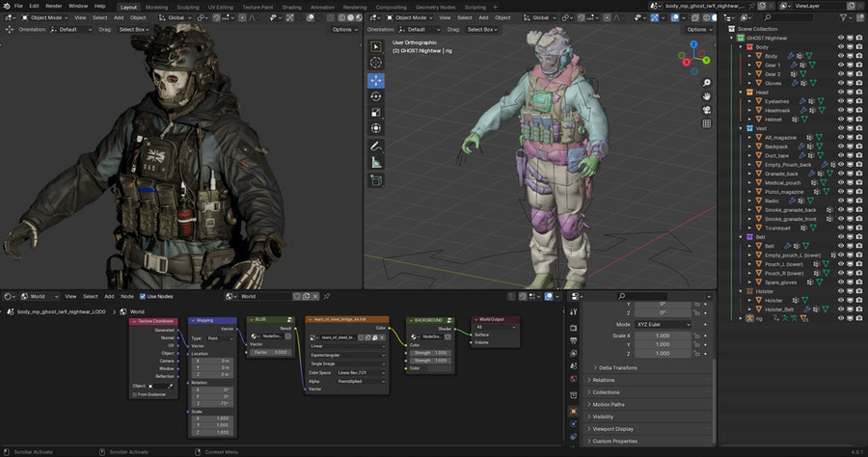Click the Scale X value field in properties
Screen dimensions: 868x457
click(663, 336)
